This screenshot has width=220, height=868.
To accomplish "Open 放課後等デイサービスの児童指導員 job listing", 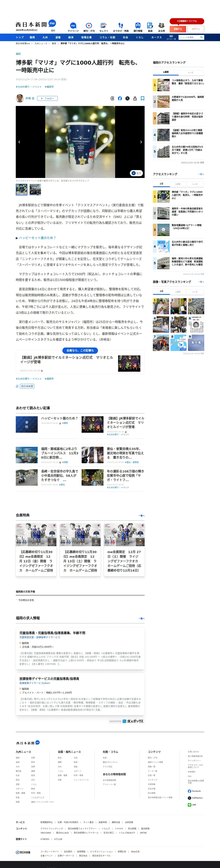I will [80, 694].
